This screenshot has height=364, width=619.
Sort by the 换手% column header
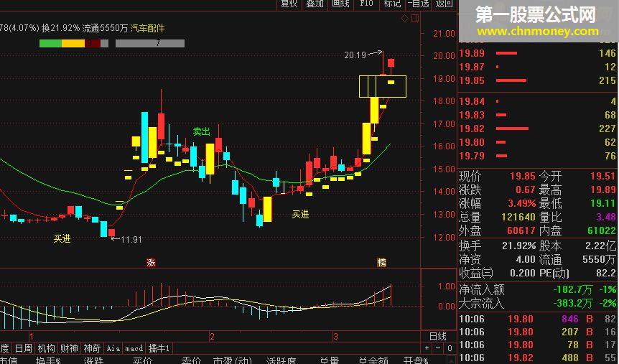pyautogui.click(x=48, y=360)
